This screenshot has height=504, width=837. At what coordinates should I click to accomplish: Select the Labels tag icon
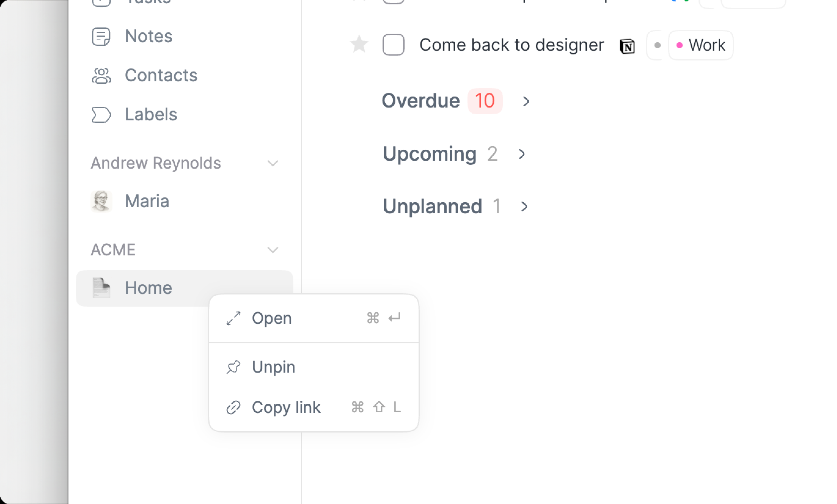point(101,115)
